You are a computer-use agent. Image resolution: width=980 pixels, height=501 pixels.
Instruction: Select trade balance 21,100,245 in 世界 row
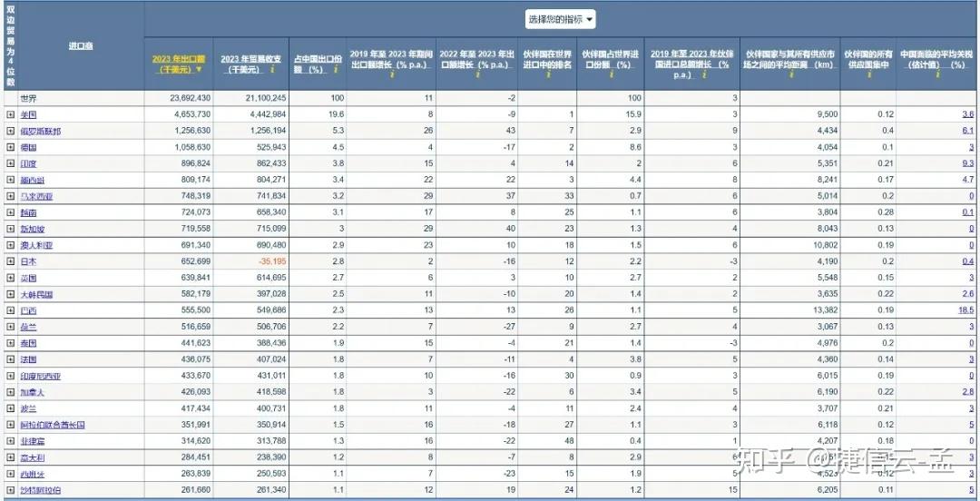tap(265, 98)
